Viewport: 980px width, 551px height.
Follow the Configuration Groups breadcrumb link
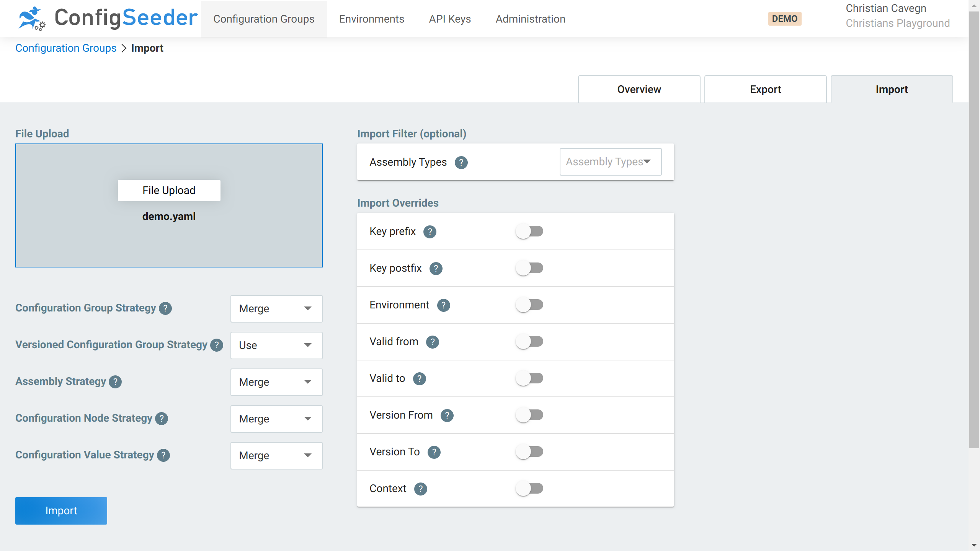[x=66, y=48]
